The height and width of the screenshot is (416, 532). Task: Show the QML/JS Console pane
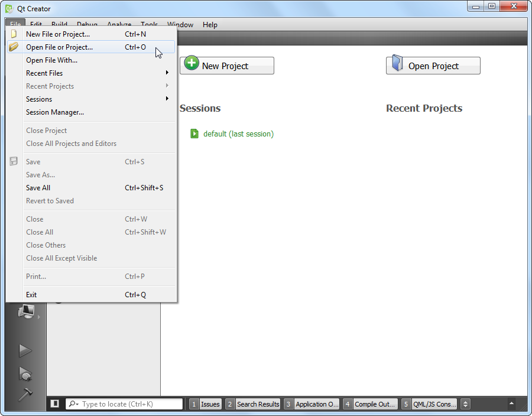[429, 404]
